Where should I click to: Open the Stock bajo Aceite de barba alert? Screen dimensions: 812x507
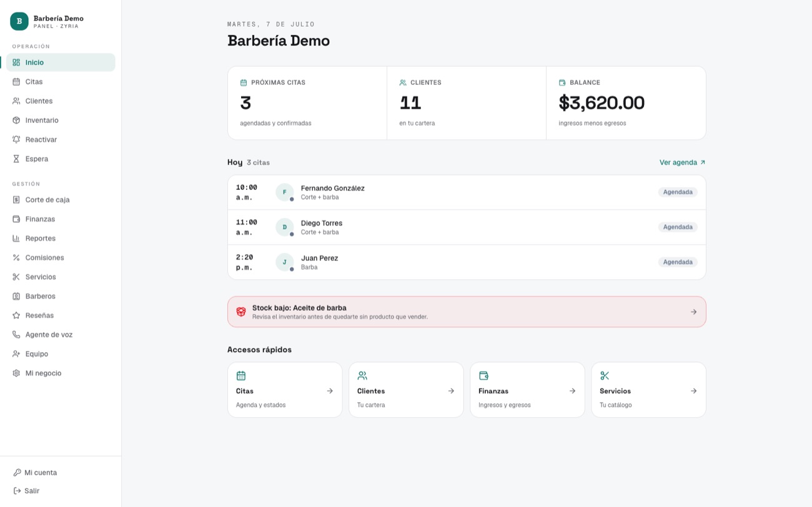click(467, 312)
